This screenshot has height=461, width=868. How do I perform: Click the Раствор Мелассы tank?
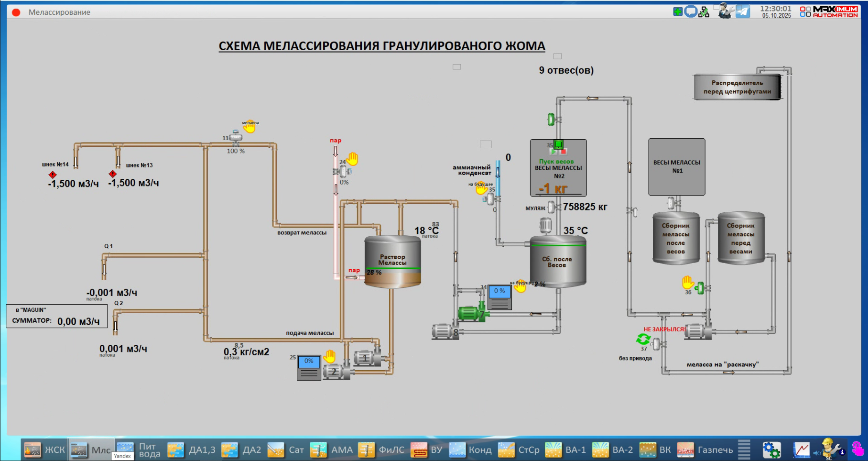392,262
